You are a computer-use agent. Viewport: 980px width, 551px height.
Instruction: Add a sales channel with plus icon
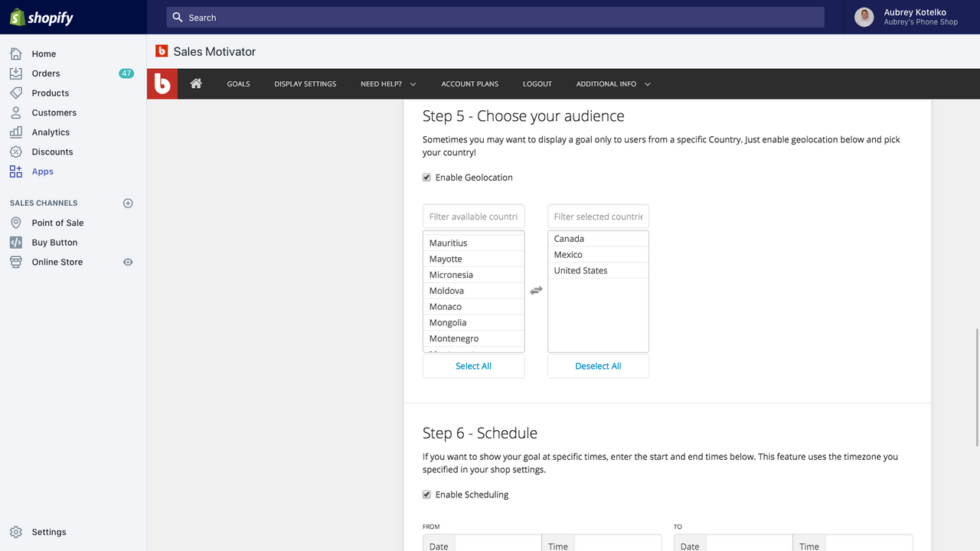tap(128, 204)
